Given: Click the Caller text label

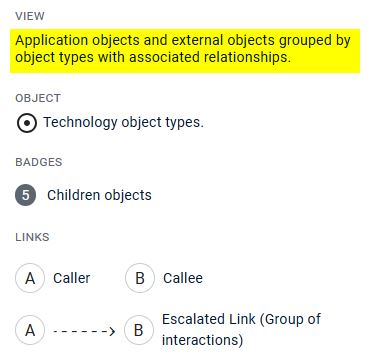Looking at the screenshot, I should pos(72,278).
